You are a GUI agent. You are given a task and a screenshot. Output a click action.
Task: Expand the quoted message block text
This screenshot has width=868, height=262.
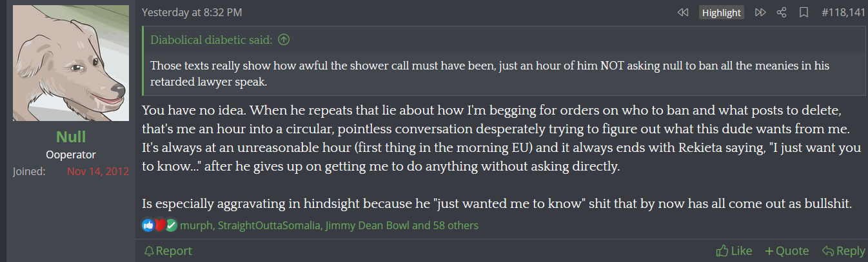(490, 73)
